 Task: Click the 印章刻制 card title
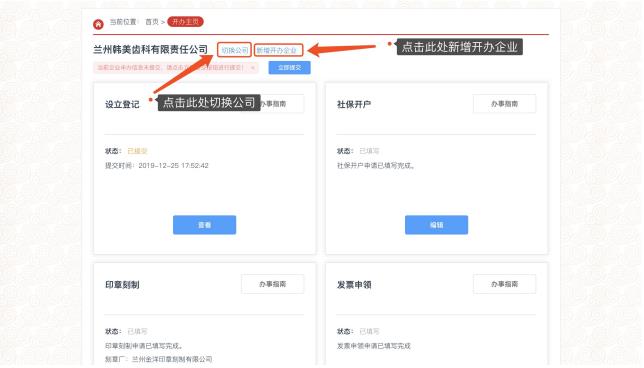[122, 285]
